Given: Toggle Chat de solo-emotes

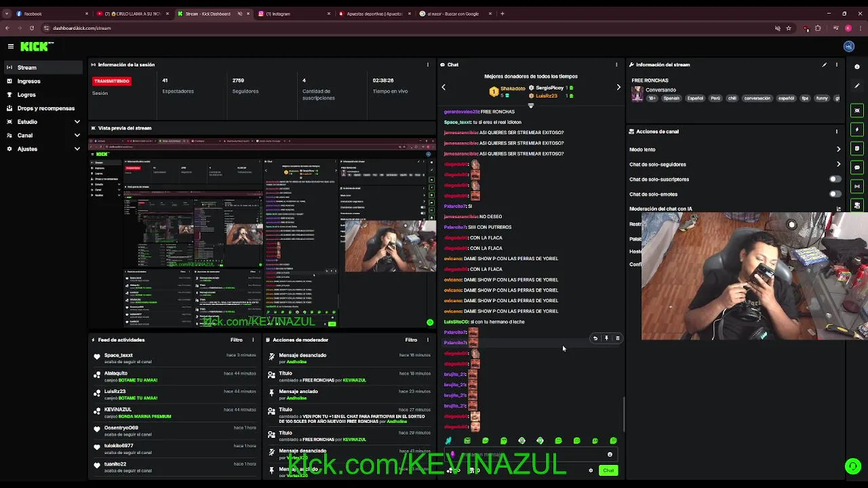Looking at the screenshot, I should (835, 195).
